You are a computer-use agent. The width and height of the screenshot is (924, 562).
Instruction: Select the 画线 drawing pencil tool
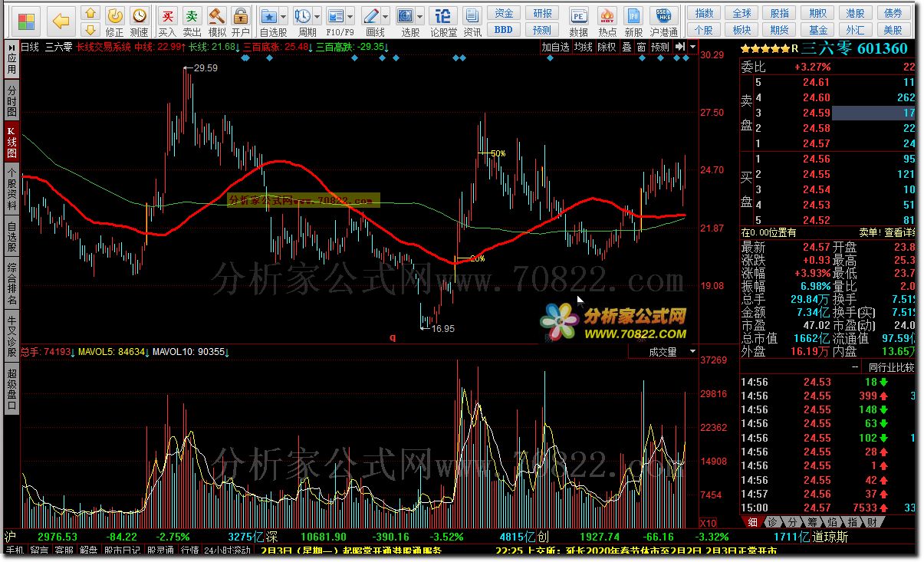[x=370, y=15]
